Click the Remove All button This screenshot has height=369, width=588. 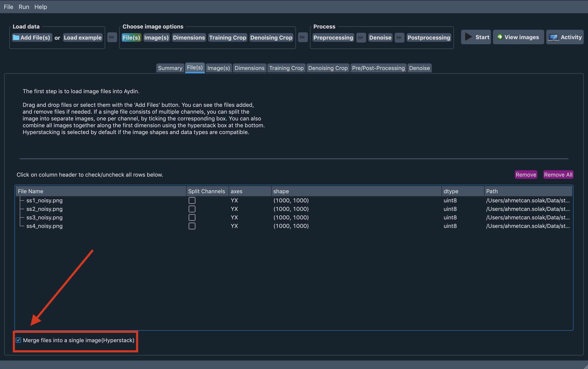558,175
